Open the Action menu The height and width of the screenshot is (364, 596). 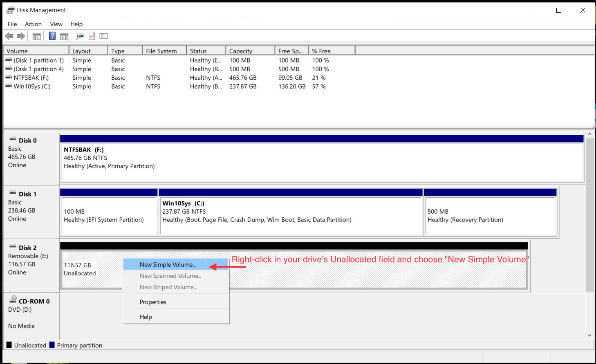(33, 24)
